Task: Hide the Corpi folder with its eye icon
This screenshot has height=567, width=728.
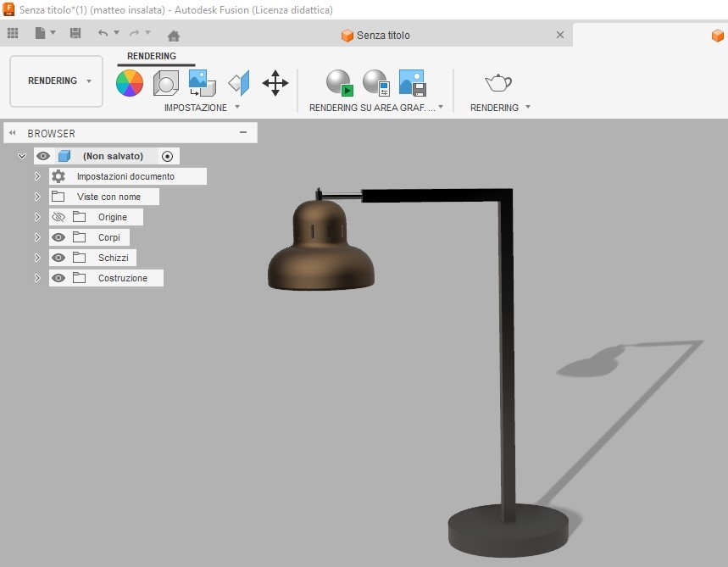Action: coord(58,237)
